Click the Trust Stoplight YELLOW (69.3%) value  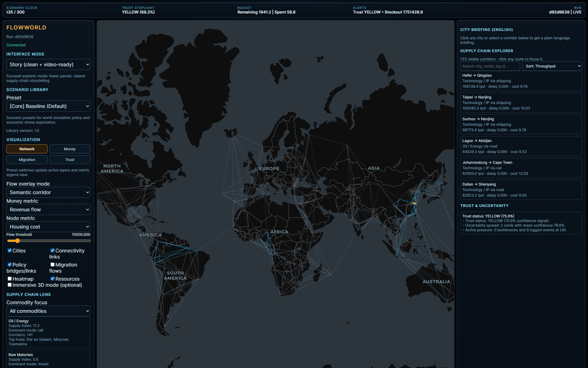click(x=138, y=12)
